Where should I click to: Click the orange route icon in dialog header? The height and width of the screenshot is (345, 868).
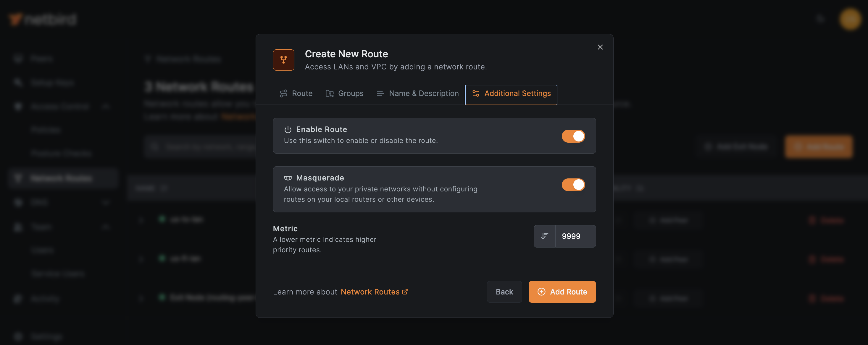tap(283, 60)
